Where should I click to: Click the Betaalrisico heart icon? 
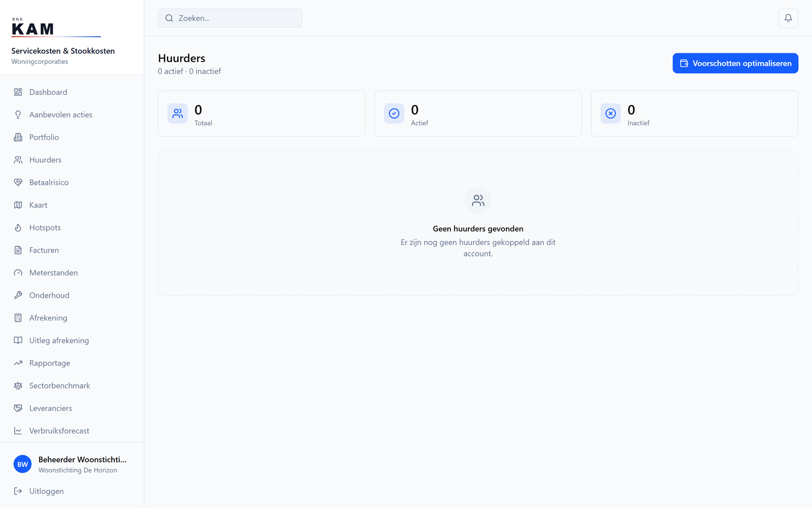pyautogui.click(x=18, y=182)
